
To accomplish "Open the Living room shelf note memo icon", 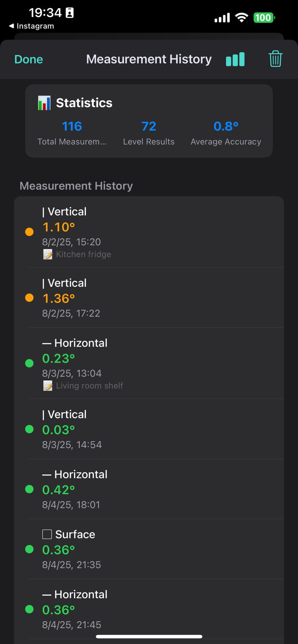I will coord(47,385).
